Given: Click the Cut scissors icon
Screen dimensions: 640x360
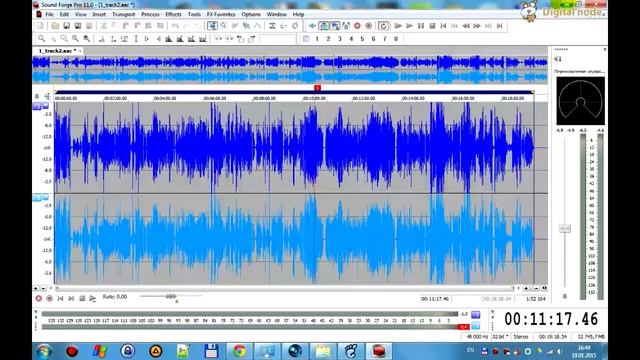Looking at the screenshot, I should 104,26.
